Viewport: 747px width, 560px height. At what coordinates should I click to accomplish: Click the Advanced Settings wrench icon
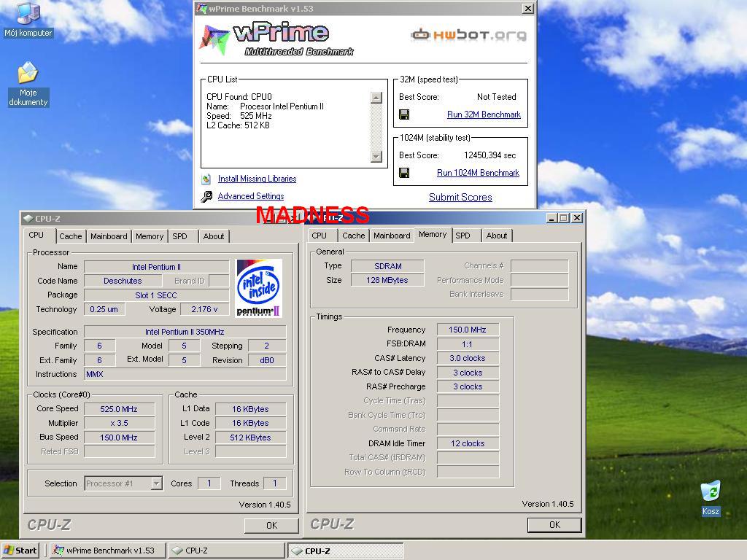[206, 196]
